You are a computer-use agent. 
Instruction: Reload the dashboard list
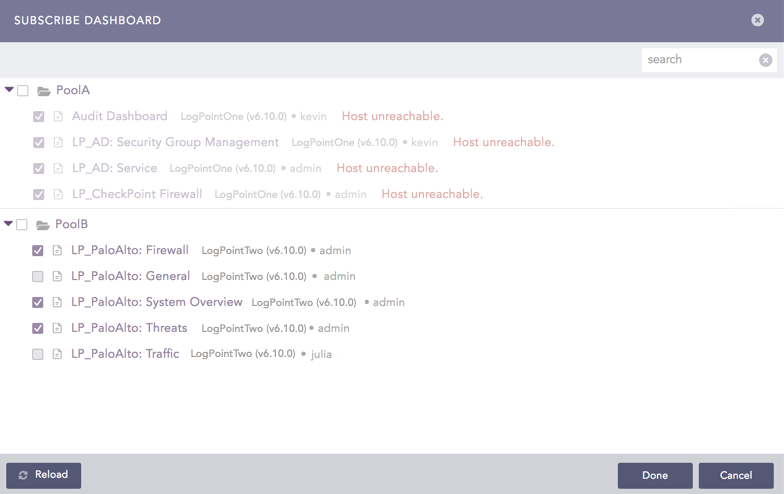click(x=44, y=475)
